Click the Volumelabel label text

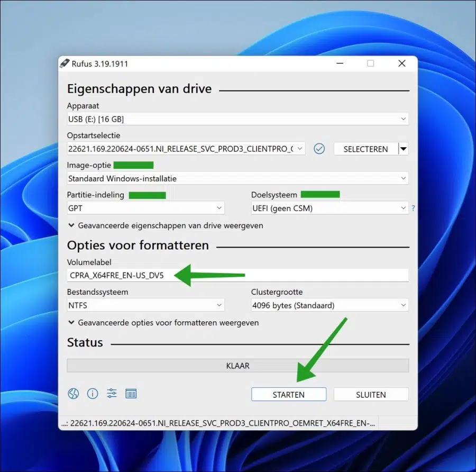[x=89, y=262]
